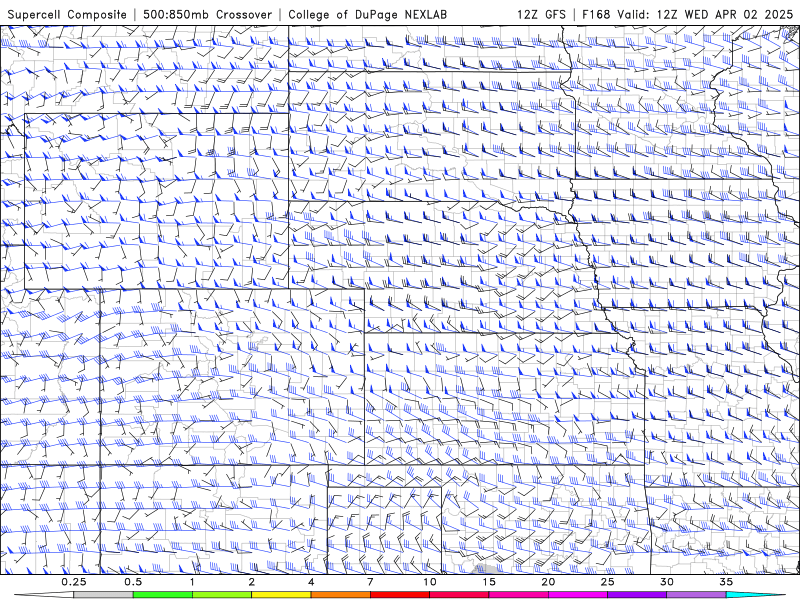Click the legend value 30
This screenshot has height=600, width=800.
click(x=667, y=582)
